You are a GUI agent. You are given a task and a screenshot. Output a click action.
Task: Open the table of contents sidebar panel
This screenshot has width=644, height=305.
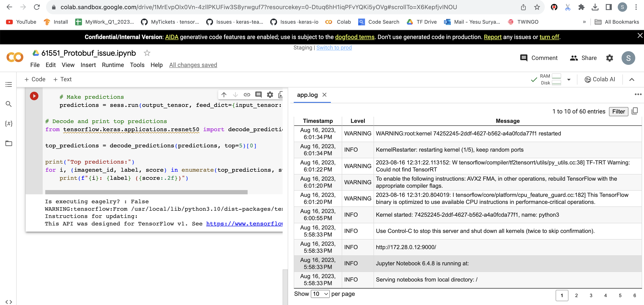[x=9, y=85]
